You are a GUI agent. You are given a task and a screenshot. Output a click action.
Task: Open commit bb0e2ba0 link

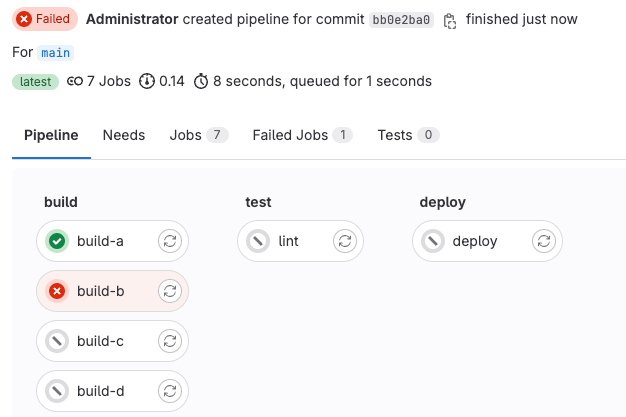[402, 20]
